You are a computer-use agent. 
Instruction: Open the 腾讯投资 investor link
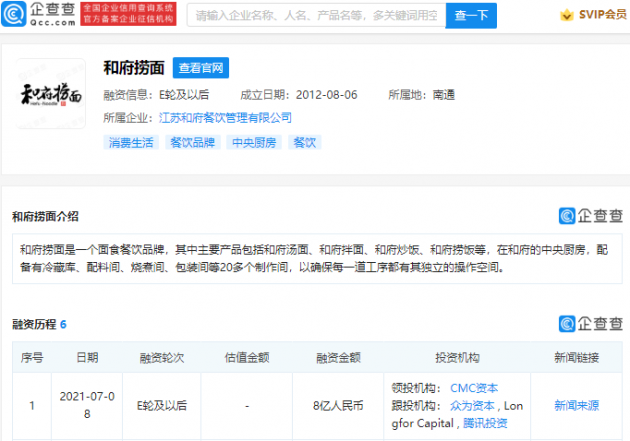485,423
